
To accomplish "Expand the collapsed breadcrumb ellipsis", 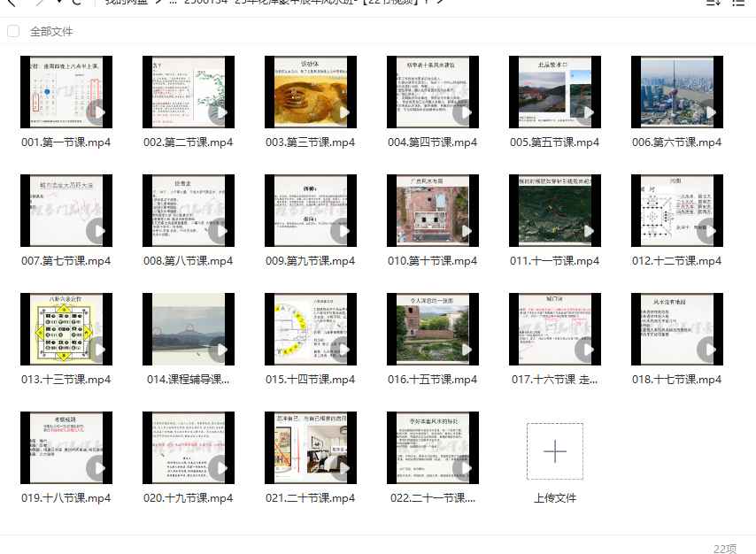I will tap(173, 3).
